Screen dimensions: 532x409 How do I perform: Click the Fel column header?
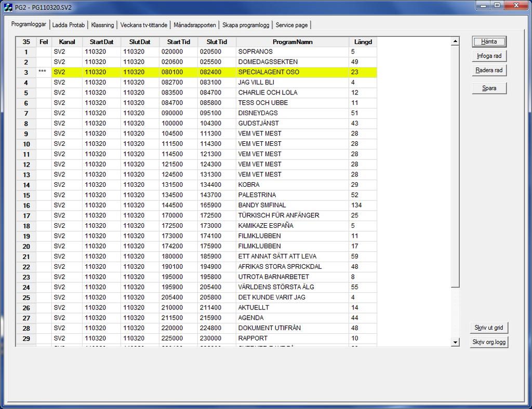tap(44, 42)
